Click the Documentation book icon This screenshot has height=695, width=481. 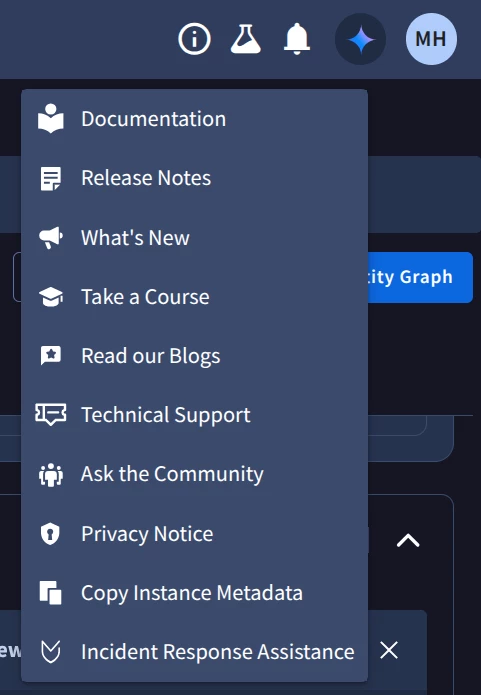tap(51, 119)
